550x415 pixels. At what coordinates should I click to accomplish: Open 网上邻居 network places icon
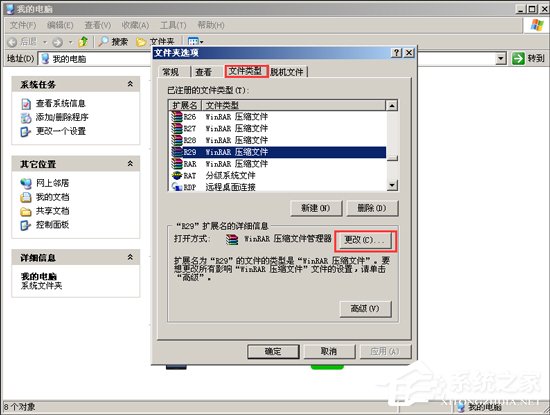coord(26,183)
